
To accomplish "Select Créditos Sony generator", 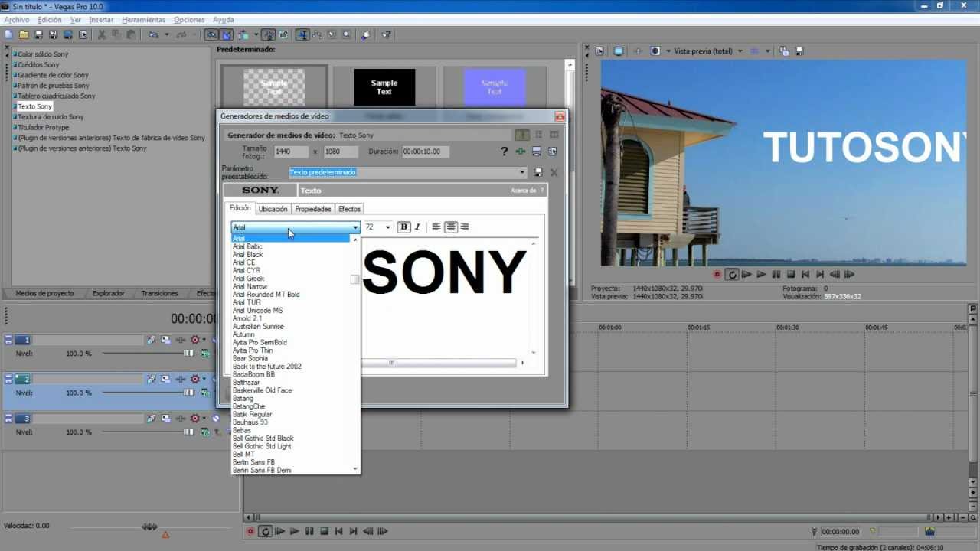I will pos(38,65).
